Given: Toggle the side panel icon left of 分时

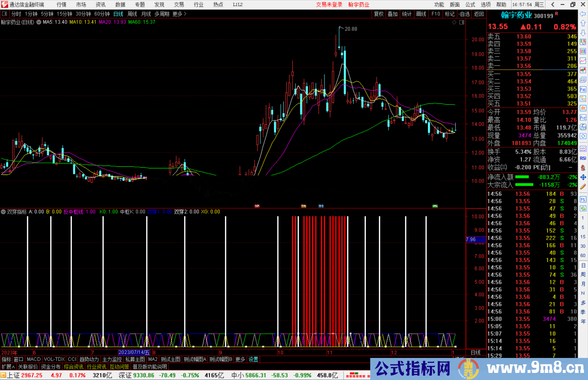Looking at the screenshot, I should [x=5, y=14].
